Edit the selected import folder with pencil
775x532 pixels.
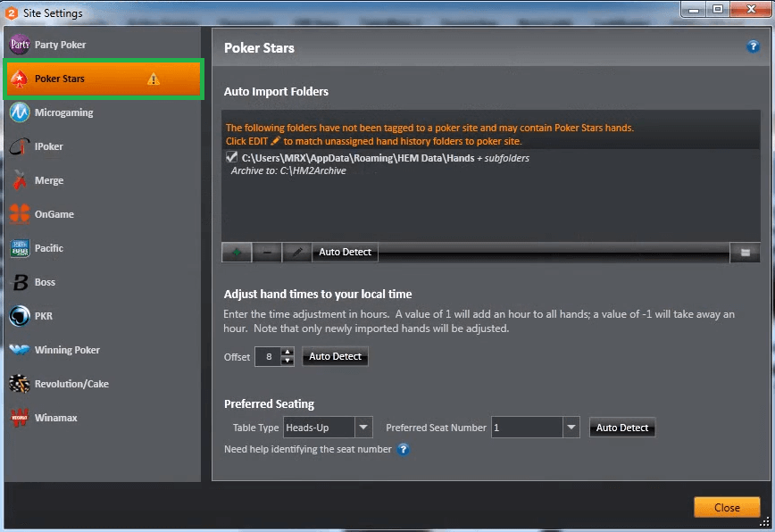pos(297,253)
